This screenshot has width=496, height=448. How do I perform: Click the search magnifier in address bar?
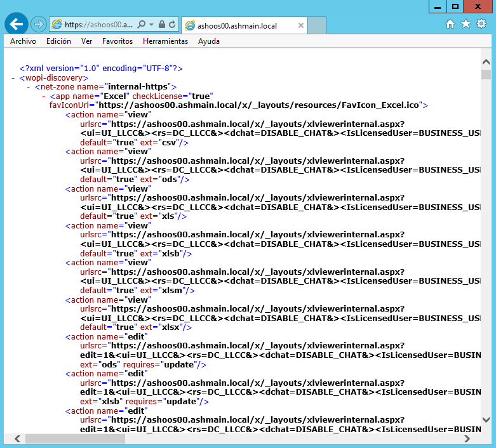point(142,24)
